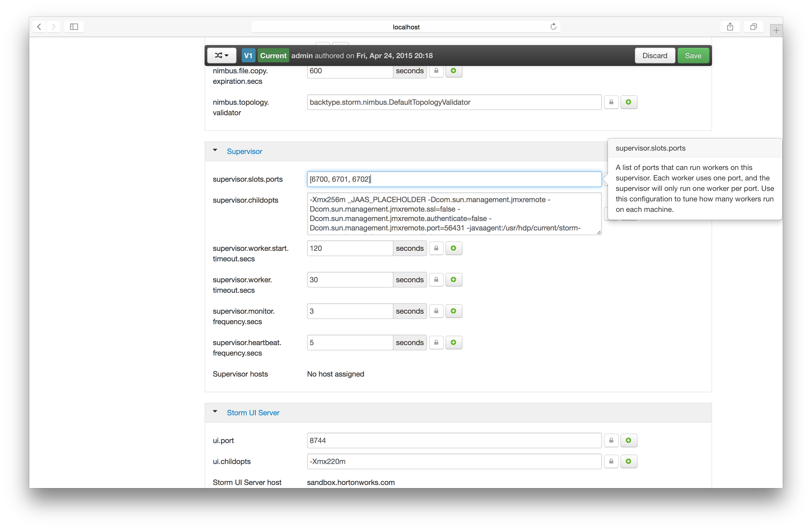Viewport: 812px width, 530px height.
Task: Click green plus icon beside nimbus.topology.validator
Action: (x=628, y=102)
